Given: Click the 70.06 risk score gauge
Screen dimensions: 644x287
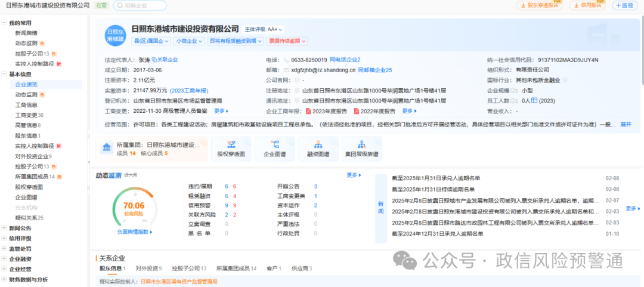Looking at the screenshot, I should pos(134,206).
